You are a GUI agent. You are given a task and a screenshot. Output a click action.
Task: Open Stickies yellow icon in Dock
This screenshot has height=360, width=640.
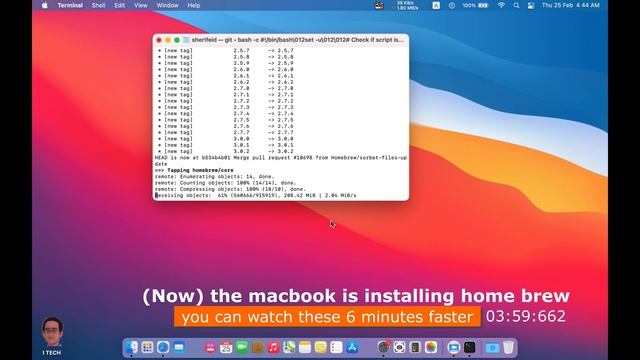click(320, 347)
